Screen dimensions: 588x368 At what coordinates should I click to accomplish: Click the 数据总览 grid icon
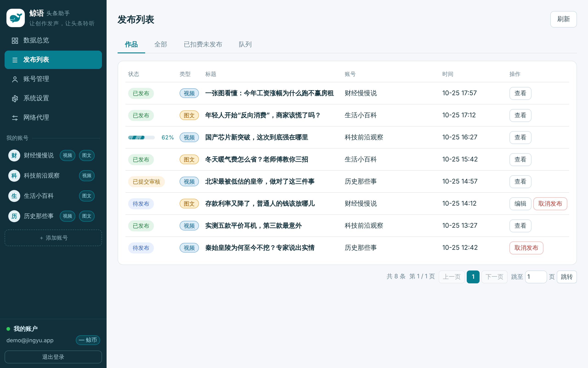point(15,40)
